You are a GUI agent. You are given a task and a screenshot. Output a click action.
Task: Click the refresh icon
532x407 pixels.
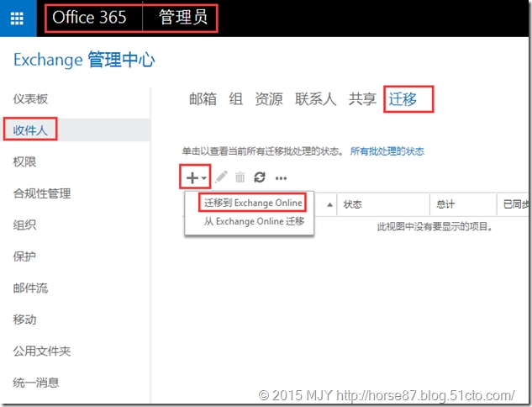[260, 177]
